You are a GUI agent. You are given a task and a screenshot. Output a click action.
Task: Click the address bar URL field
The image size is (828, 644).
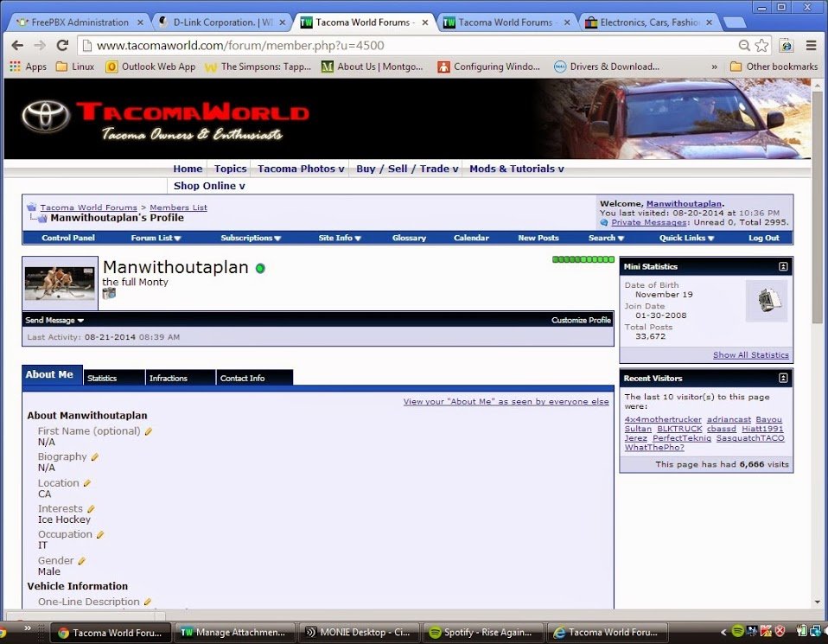coord(412,46)
